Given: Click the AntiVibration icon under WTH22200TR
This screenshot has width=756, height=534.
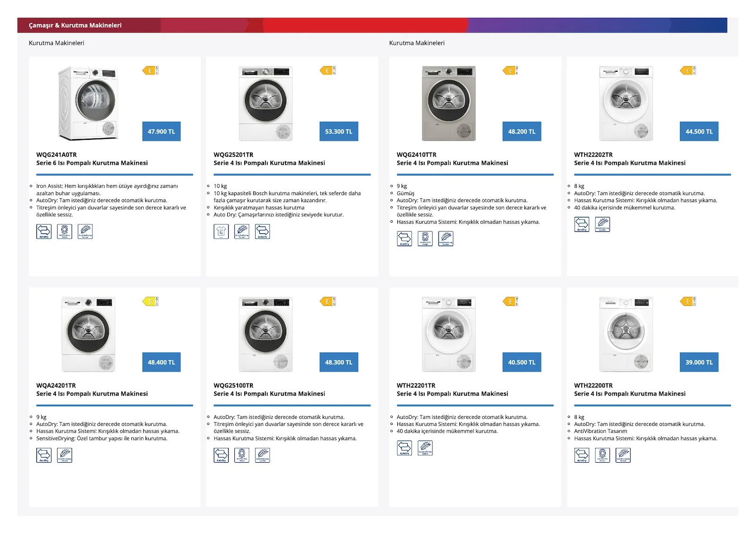Looking at the screenshot, I should pos(602,455).
